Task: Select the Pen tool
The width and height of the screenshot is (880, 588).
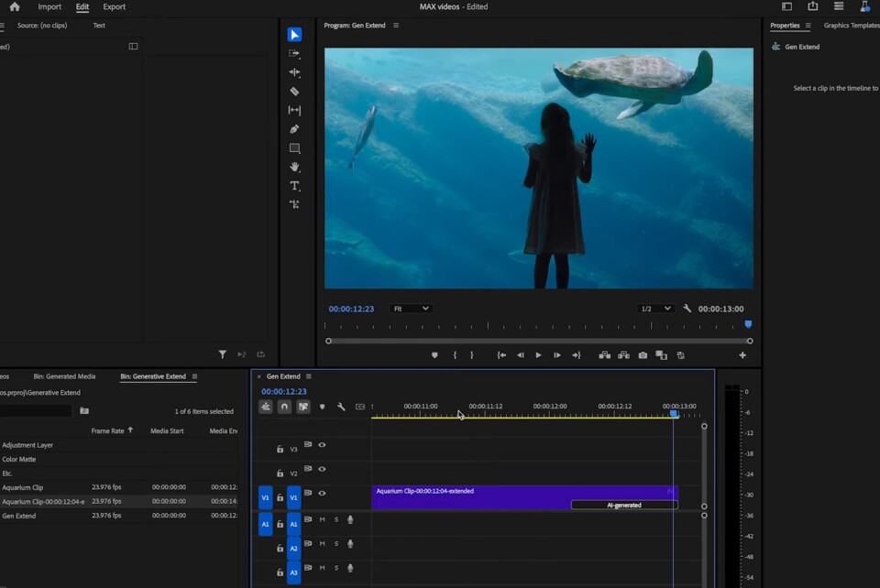Action: 294,129
